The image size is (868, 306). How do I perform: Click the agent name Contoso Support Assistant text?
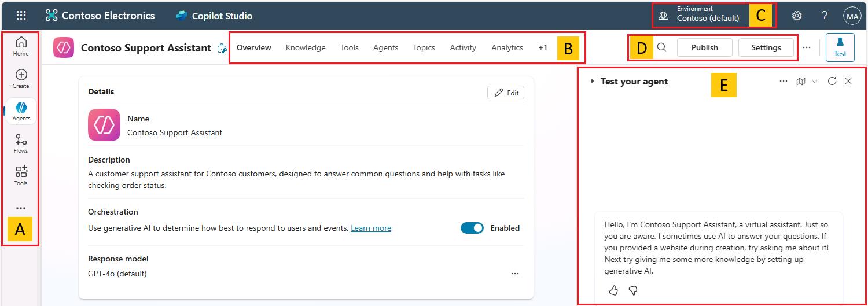click(x=175, y=132)
